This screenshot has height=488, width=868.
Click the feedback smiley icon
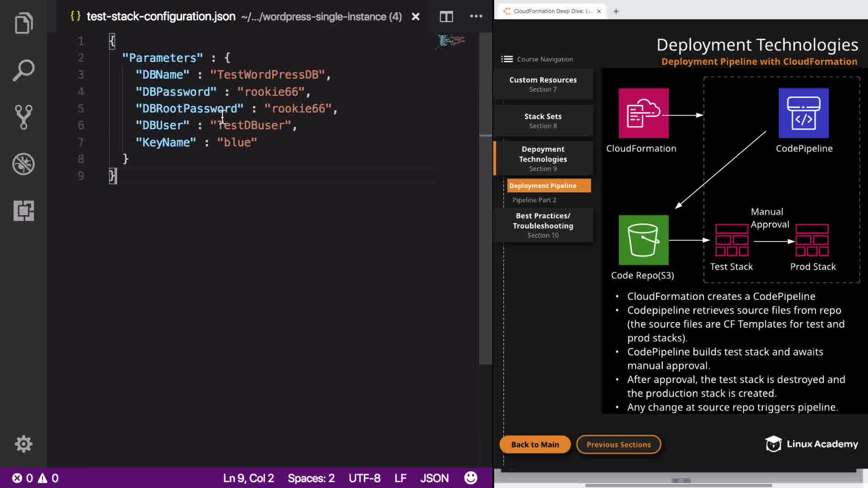[471, 478]
